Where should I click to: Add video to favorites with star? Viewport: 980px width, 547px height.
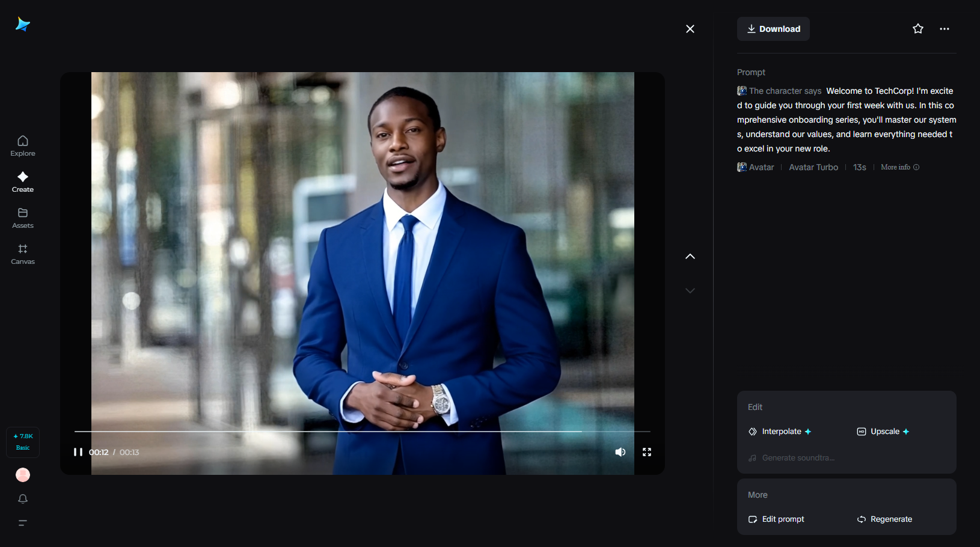coord(918,29)
